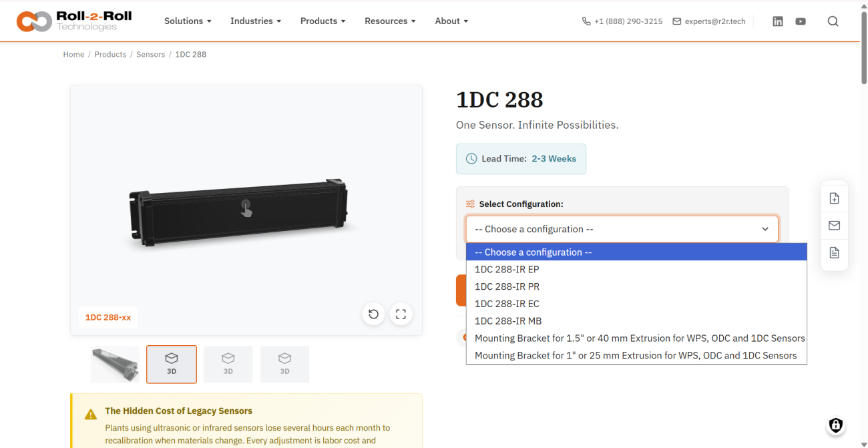Click the email envelope icon in the sidebar

point(834,225)
